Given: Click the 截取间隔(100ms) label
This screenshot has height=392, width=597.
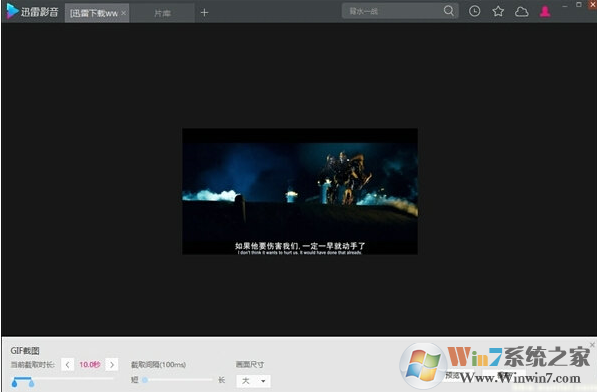Looking at the screenshot, I should [158, 365].
